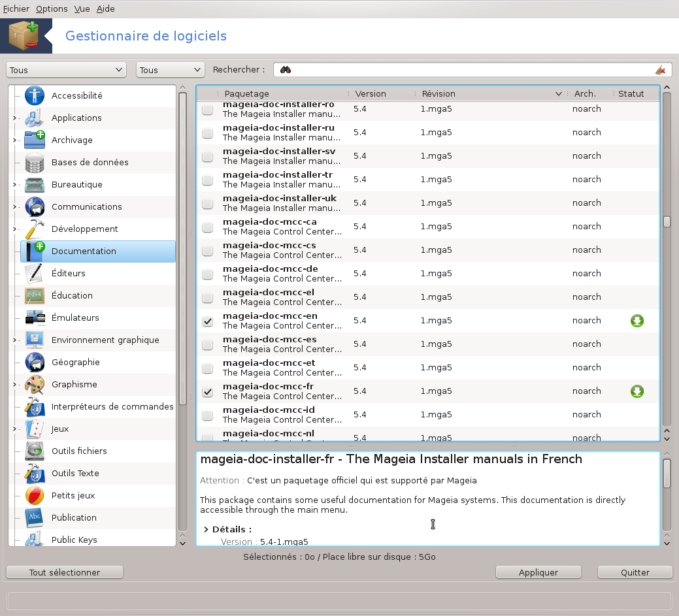679x616 pixels.
Task: Expand the Développement tree node
Action: click(14, 229)
